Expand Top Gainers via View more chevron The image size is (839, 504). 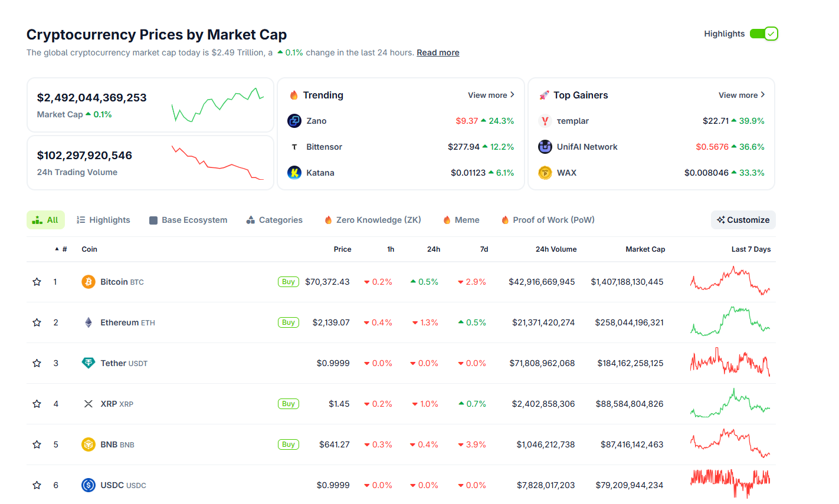[762, 95]
